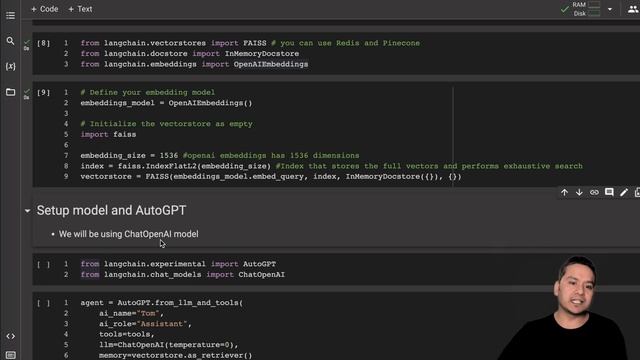Viewport: 640px width, 360px height.
Task: Click the comment '# Define your embedding model'
Action: (x=147, y=92)
